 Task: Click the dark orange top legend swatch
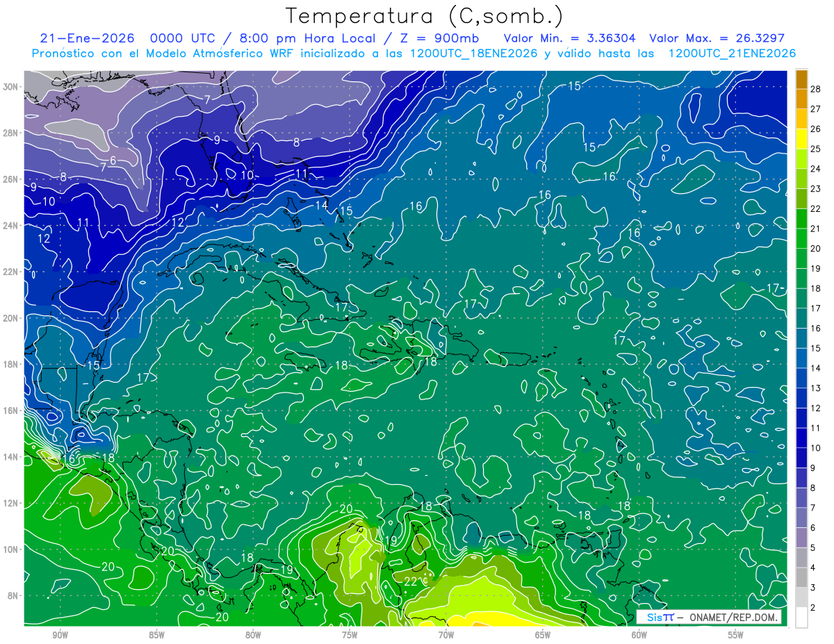[x=801, y=79]
